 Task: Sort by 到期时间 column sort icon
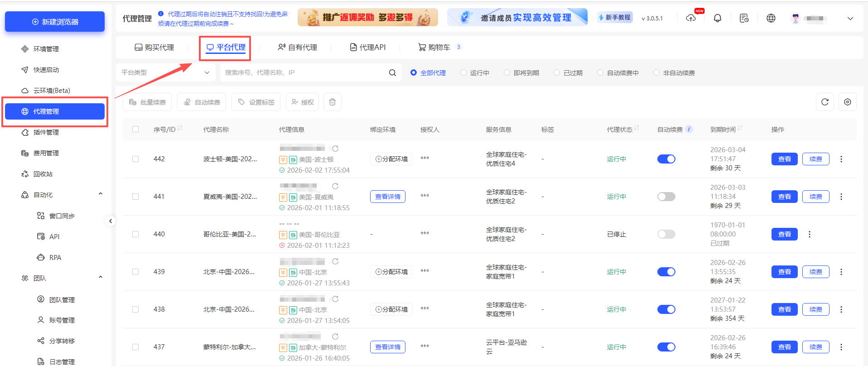(x=740, y=128)
